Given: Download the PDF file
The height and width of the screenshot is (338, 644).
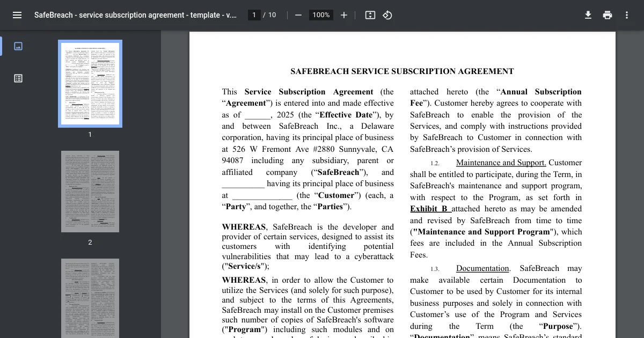Looking at the screenshot, I should [588, 15].
